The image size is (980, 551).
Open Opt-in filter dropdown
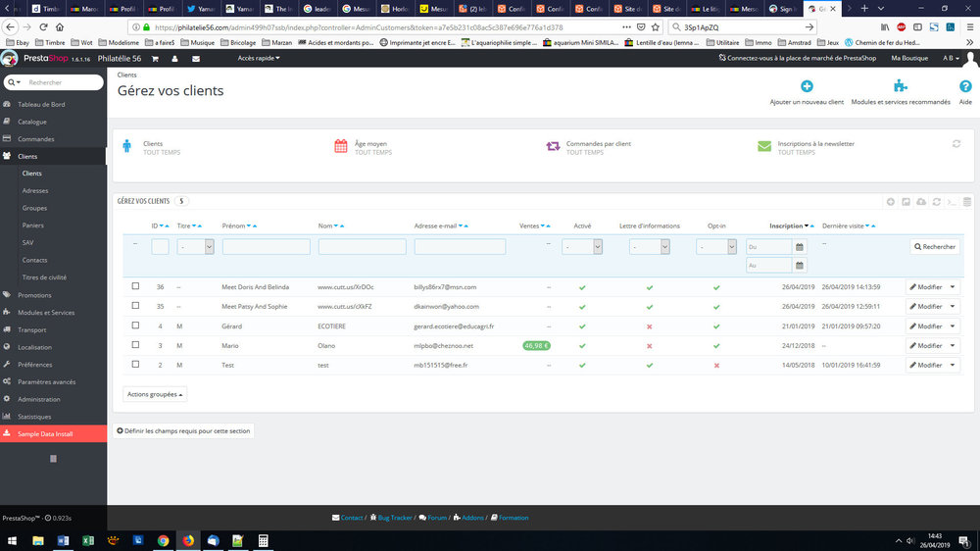(x=716, y=247)
